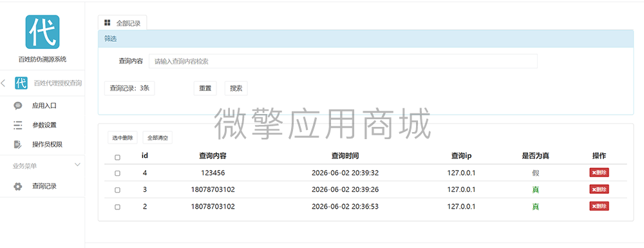Click the id column header
Image resolution: width=644 pixels, height=248 pixels.
pos(144,156)
